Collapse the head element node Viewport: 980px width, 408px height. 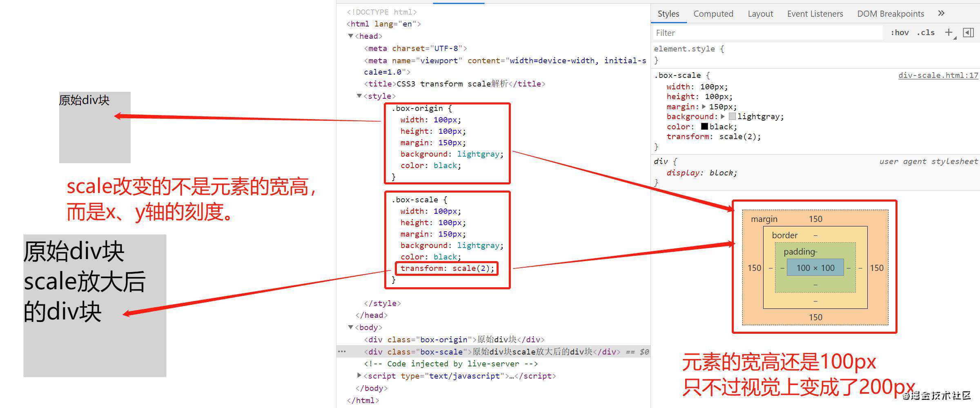[351, 36]
